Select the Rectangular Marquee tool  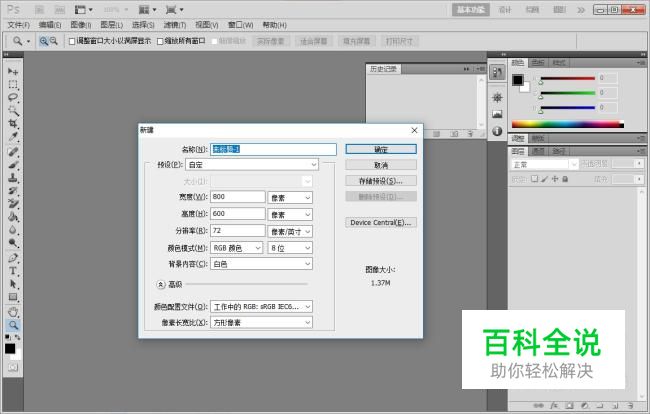(13, 85)
